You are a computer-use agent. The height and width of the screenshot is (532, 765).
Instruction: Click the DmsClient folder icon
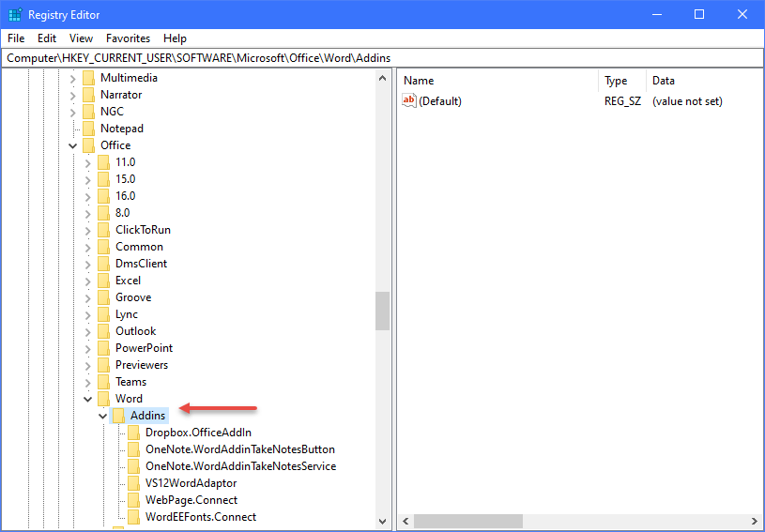[103, 264]
